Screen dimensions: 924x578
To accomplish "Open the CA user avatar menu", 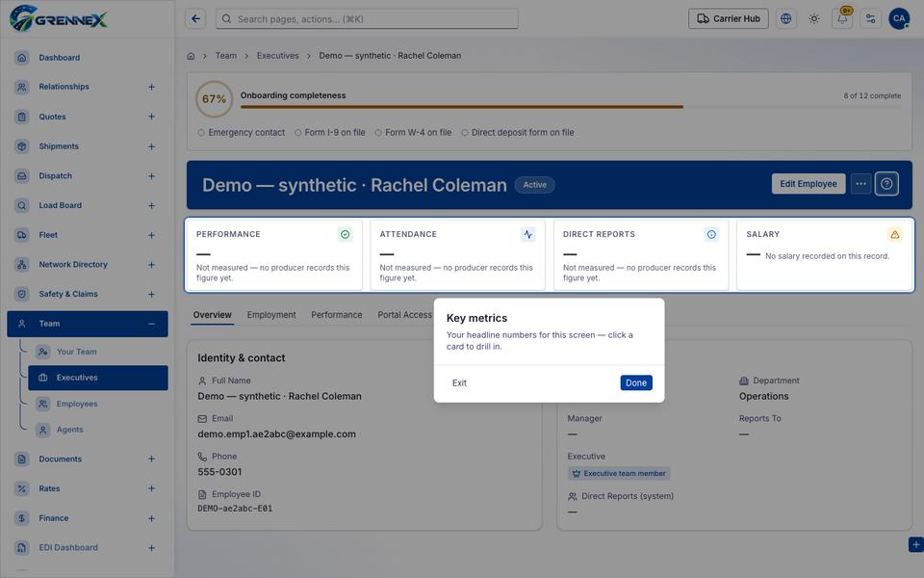I will click(899, 19).
